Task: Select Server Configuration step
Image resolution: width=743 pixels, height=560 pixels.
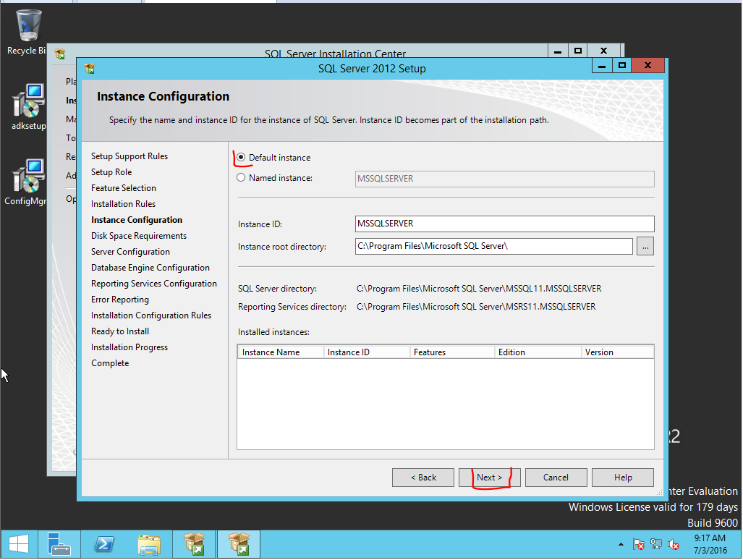Action: click(x=130, y=252)
